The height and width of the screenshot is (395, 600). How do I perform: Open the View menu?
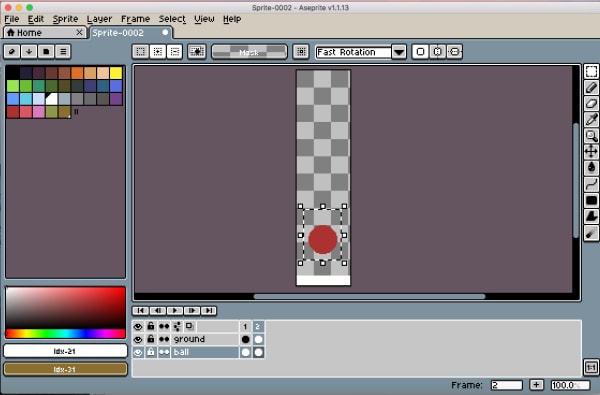204,19
